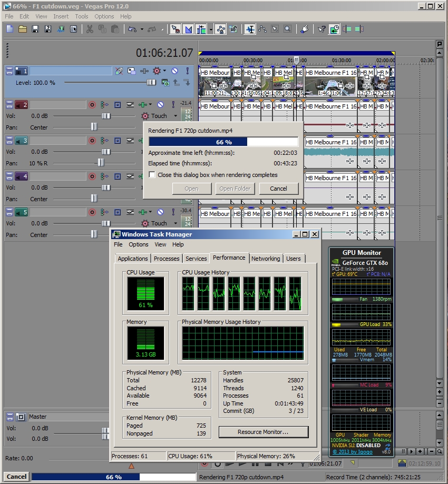Click Resource Monitor button in Task Manager
The height and width of the screenshot is (484, 448).
pos(263,432)
